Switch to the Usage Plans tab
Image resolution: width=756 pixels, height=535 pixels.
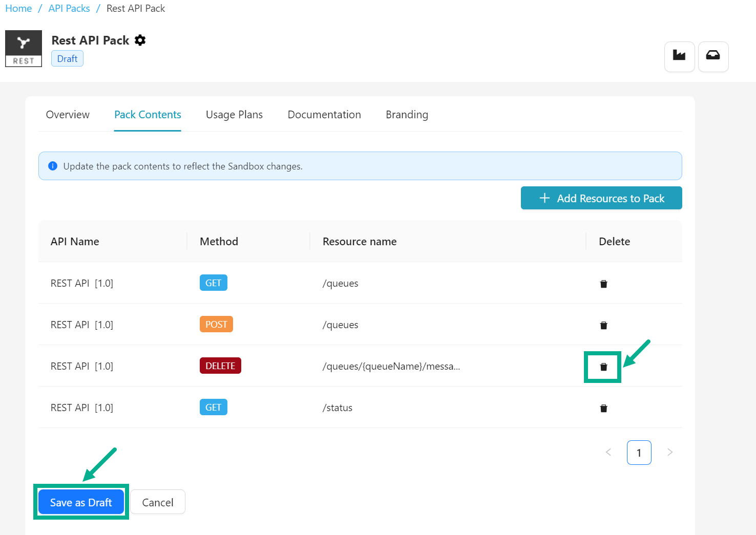tap(234, 115)
